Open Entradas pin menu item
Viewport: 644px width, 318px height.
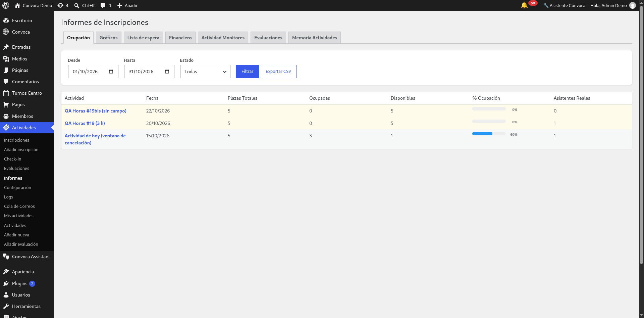pyautogui.click(x=6, y=47)
